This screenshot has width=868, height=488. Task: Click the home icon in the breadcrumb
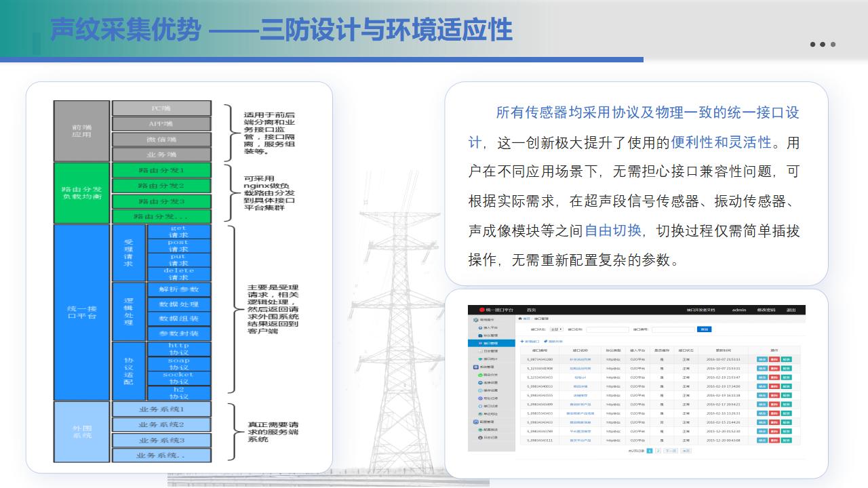[520, 318]
